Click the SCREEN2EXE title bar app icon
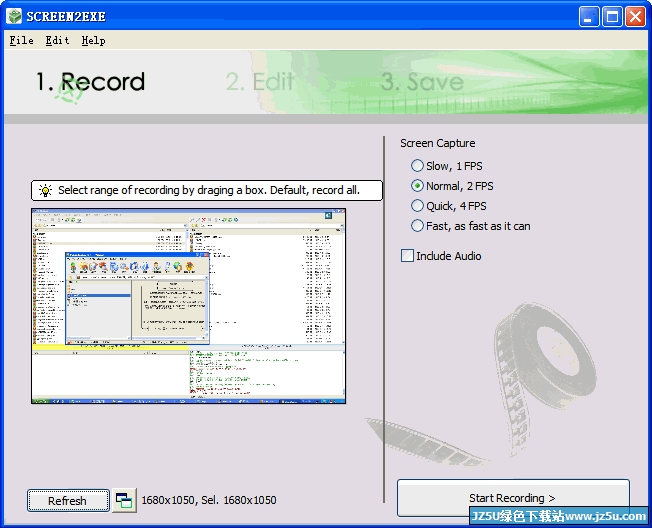The image size is (652, 528). pyautogui.click(x=14, y=16)
